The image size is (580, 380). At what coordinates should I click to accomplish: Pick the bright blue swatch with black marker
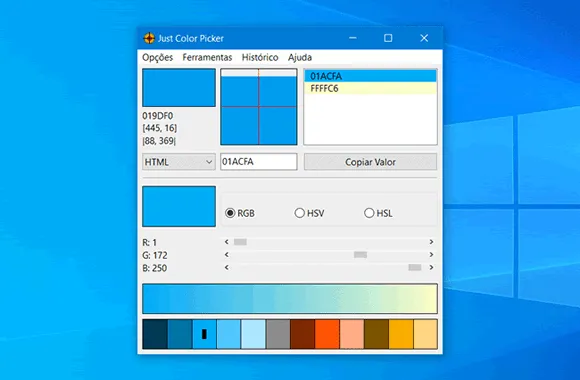click(x=204, y=334)
